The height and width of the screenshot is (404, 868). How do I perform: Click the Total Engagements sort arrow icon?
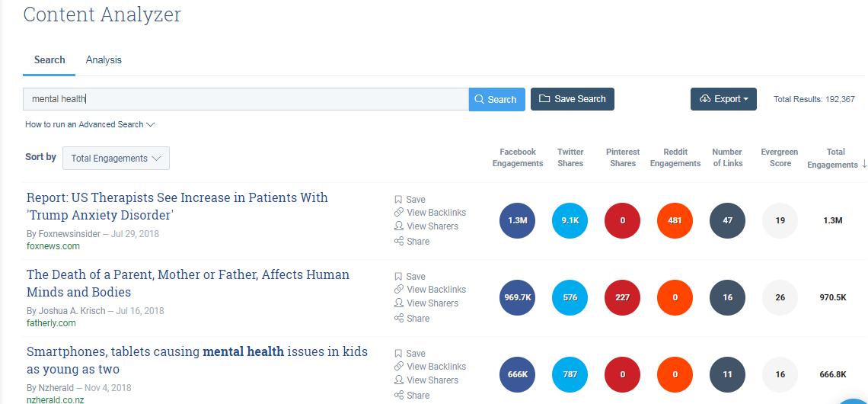pyautogui.click(x=863, y=164)
